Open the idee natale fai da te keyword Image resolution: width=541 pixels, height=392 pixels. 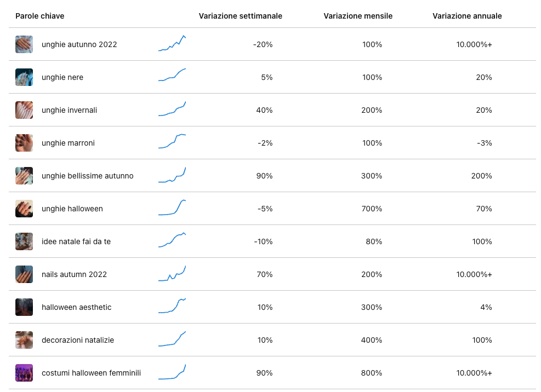(76, 241)
